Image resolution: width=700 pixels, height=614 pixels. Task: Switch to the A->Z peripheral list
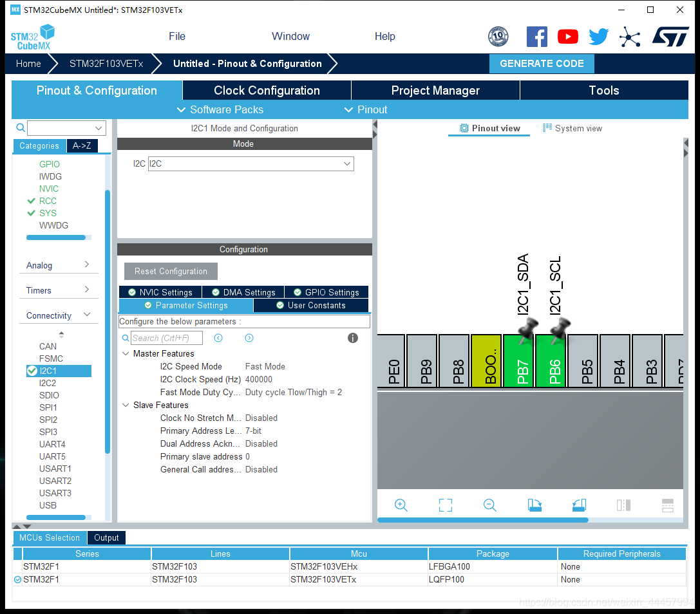point(82,146)
